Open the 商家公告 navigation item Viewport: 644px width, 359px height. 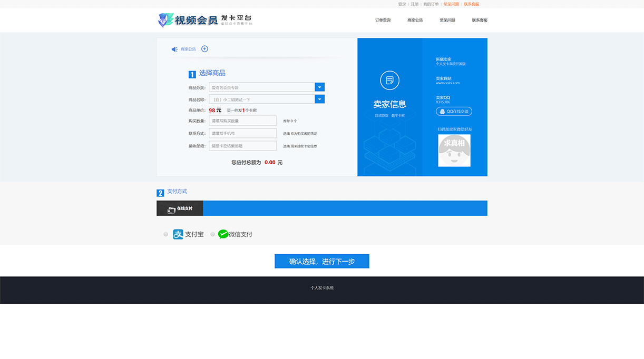pos(415,20)
